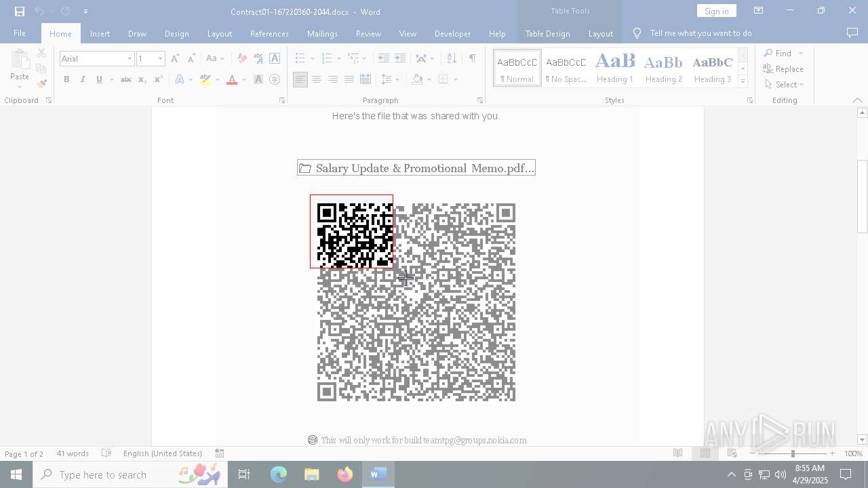Click the Salary Update & Promotional Memo.pdf box
868x488 pixels.
[x=416, y=168]
